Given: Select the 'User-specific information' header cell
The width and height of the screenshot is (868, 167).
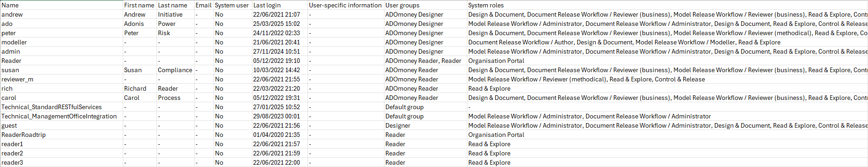Looking at the screenshot, I should pos(346,5).
